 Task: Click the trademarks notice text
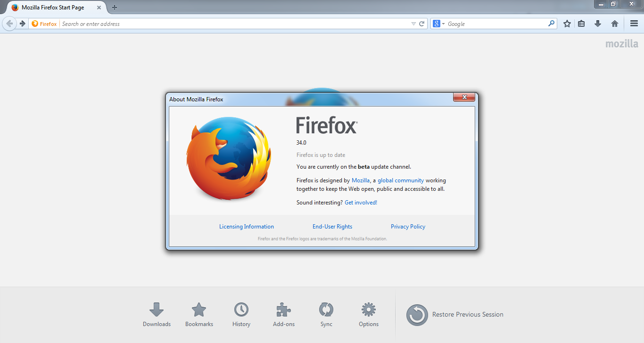(322, 239)
